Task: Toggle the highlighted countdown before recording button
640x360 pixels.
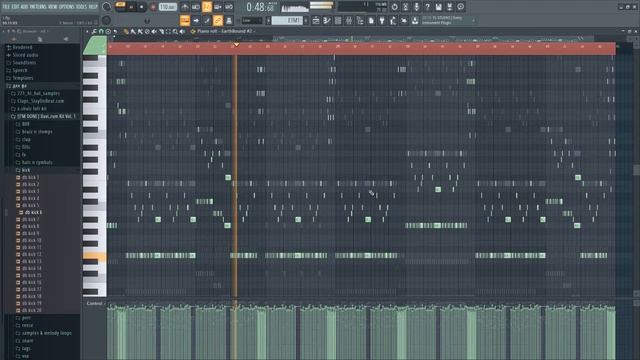Action: (207, 7)
